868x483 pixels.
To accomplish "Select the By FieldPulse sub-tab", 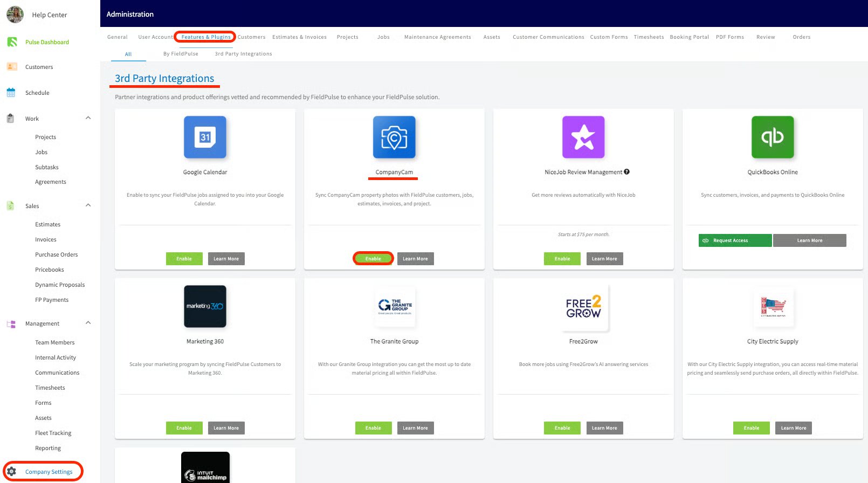I will [181, 53].
